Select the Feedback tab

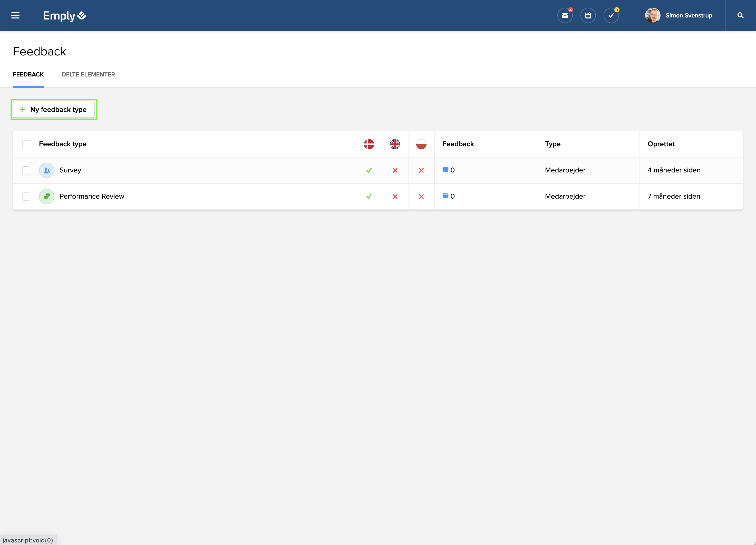pos(28,74)
